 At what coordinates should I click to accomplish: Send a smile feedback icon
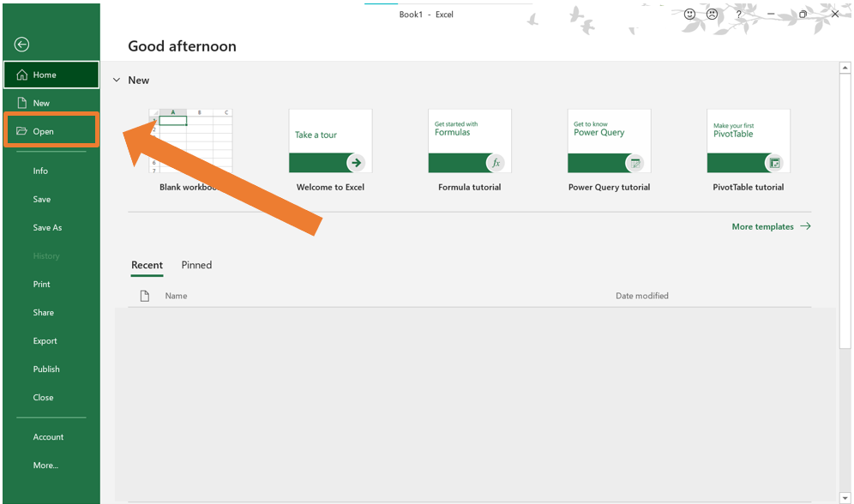(689, 15)
